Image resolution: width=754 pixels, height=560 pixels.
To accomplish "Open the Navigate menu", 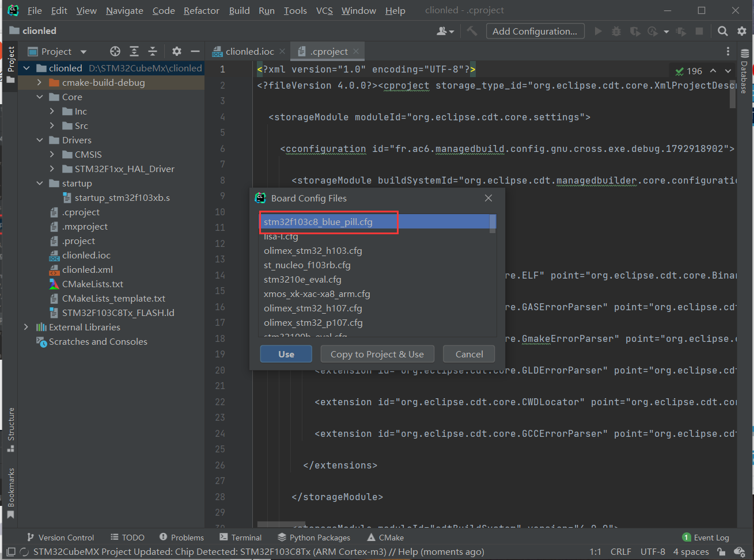I will tap(124, 10).
